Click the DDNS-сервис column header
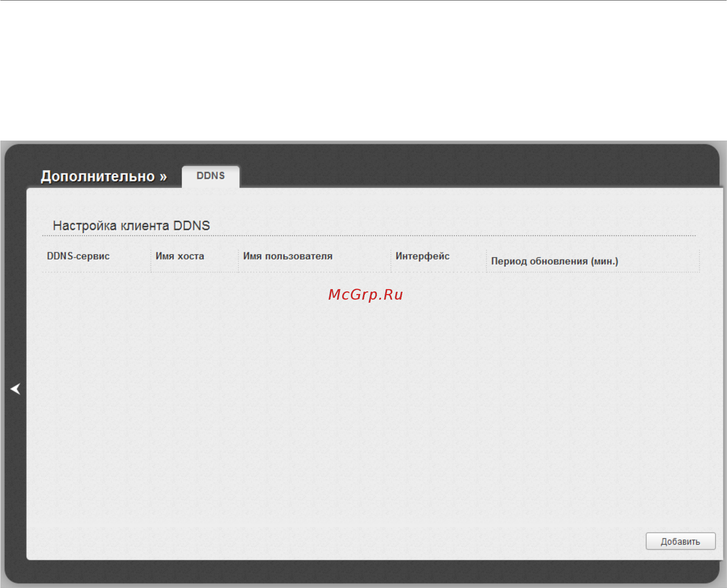The height and width of the screenshot is (588, 727). pos(78,256)
